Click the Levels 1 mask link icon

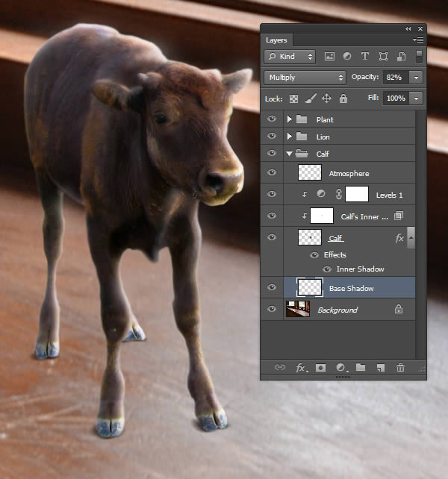338,194
